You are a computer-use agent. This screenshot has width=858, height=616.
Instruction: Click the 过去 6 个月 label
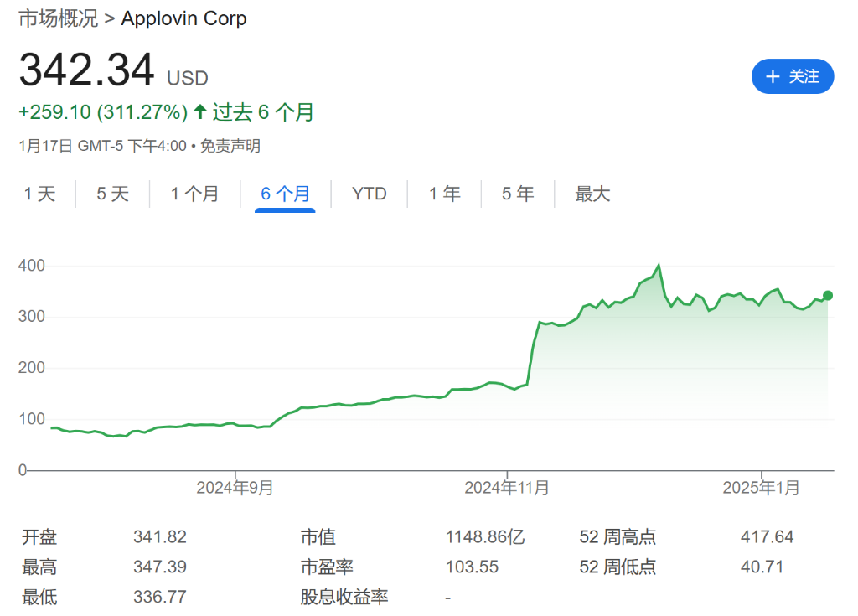click(x=263, y=112)
